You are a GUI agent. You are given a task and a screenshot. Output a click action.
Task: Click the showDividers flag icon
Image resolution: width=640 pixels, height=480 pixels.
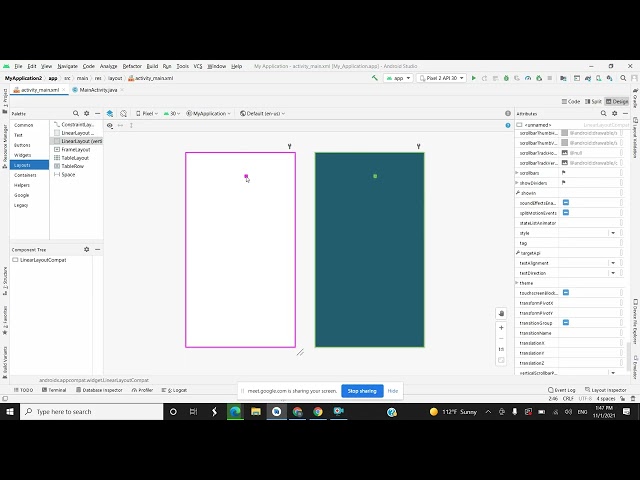click(564, 182)
